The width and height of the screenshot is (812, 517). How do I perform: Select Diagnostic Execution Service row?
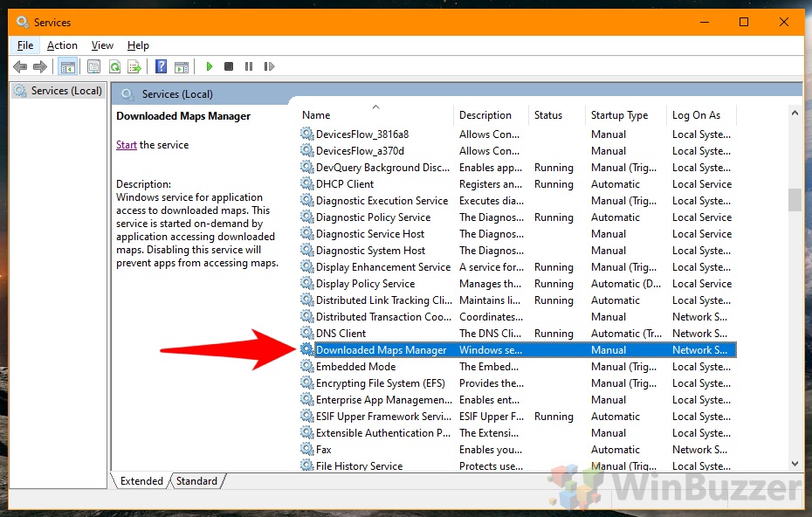tap(518, 201)
